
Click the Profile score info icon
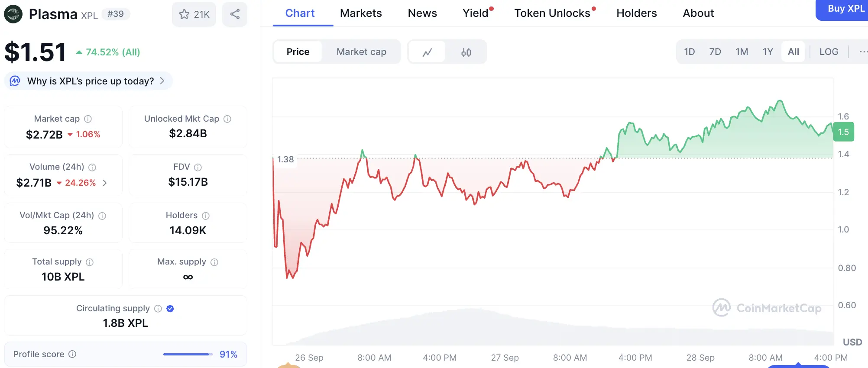[x=72, y=354]
